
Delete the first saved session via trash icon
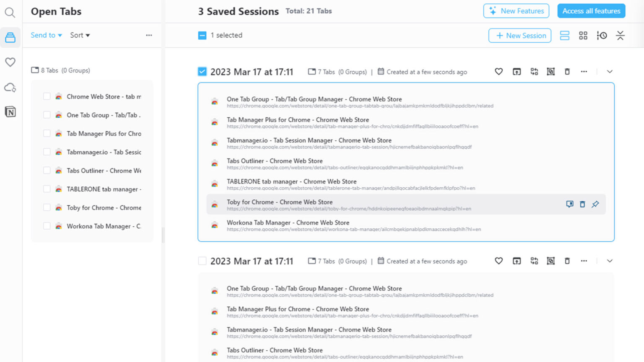[567, 72]
